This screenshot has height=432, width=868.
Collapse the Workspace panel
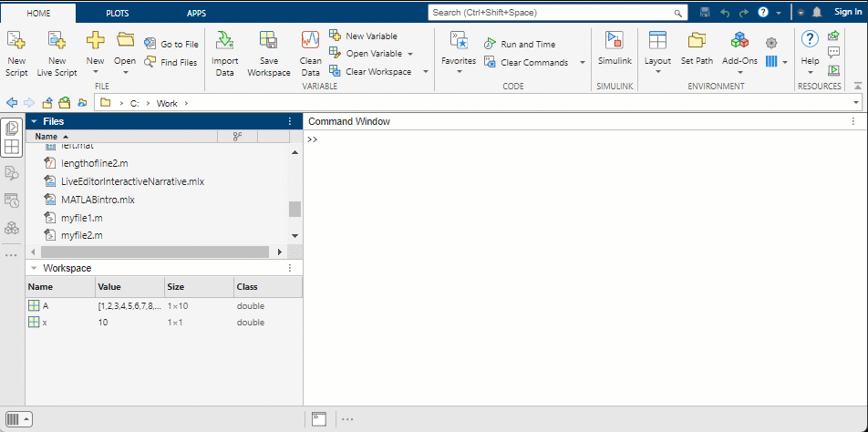click(34, 268)
